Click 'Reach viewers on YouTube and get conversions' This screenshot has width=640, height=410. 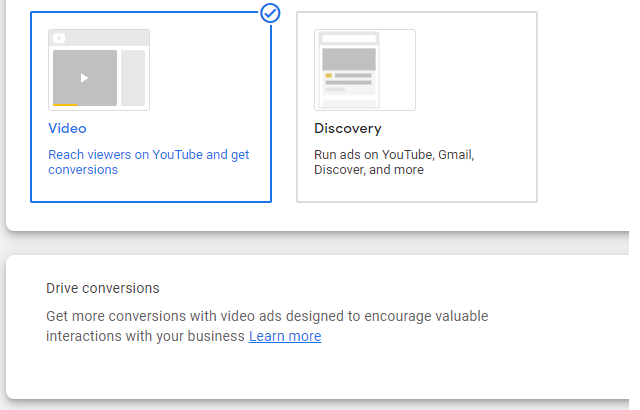click(x=149, y=162)
